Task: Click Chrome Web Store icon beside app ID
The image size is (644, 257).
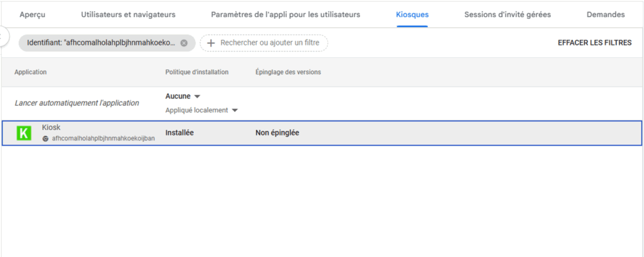Action: [x=45, y=139]
